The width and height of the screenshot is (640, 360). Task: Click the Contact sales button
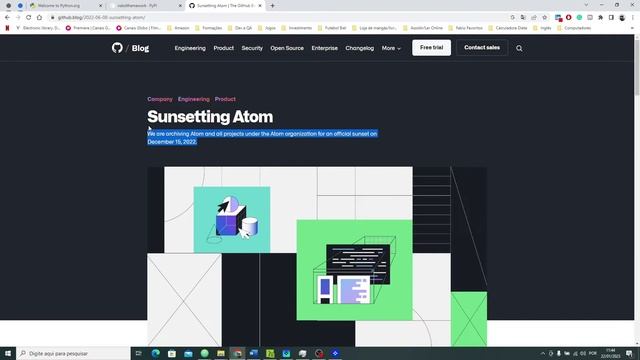[482, 48]
